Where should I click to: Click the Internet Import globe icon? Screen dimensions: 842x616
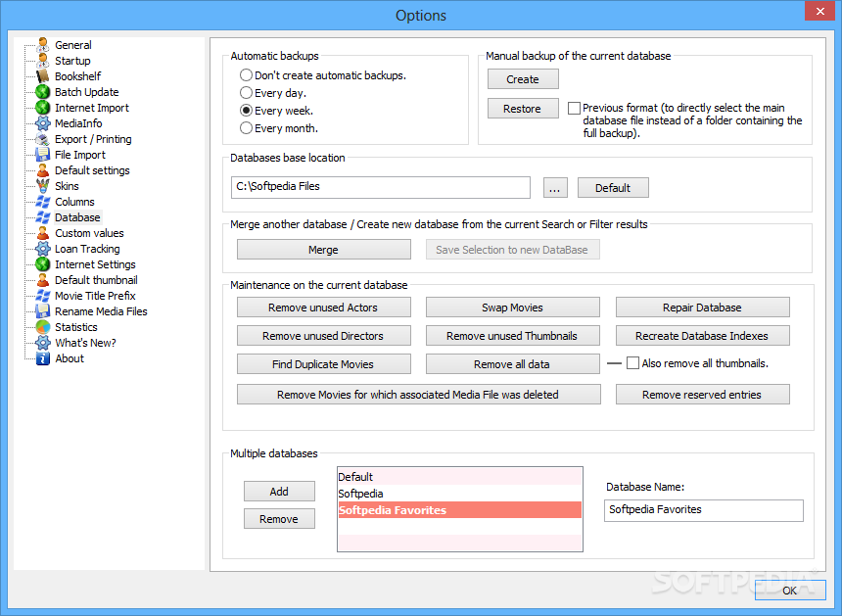pos(43,108)
